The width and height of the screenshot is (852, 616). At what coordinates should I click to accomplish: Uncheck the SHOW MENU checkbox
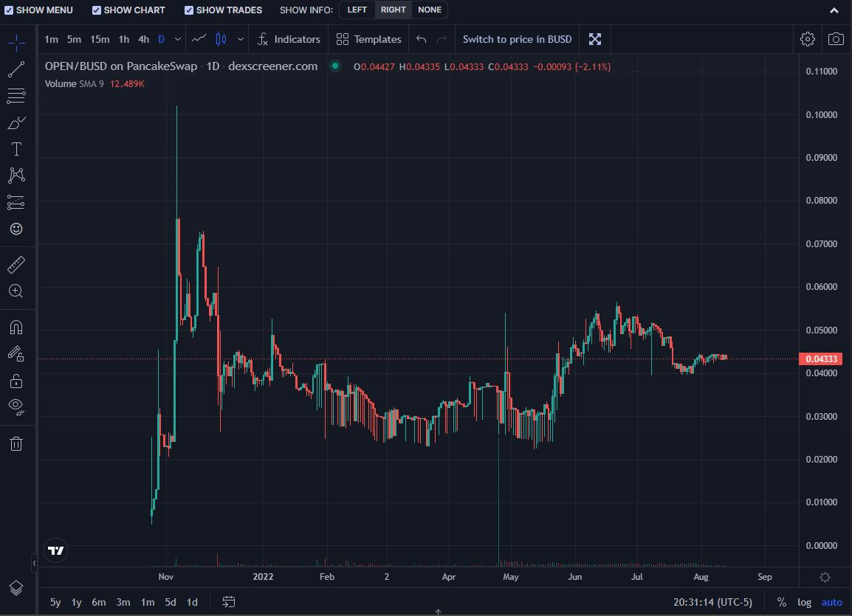pyautogui.click(x=9, y=10)
